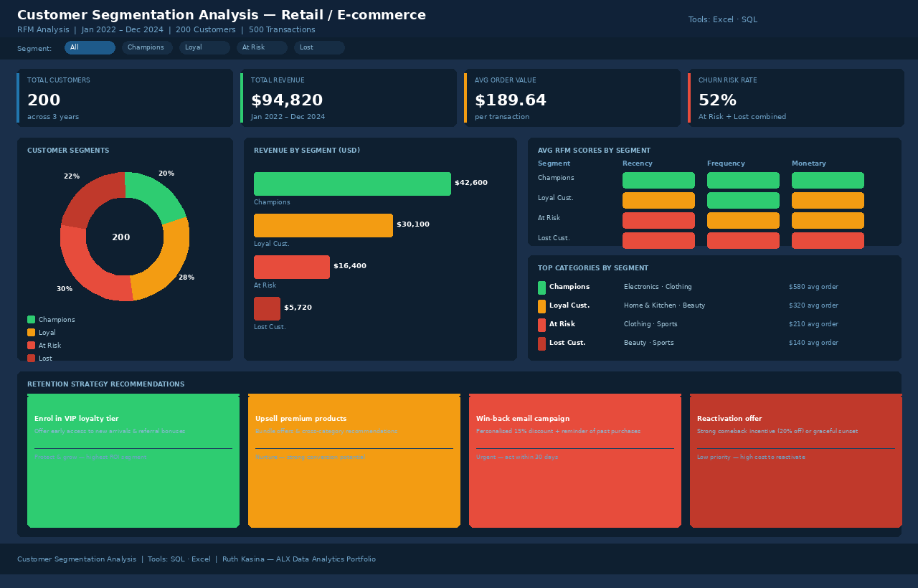Click the At Risk Recency red cell
Viewport: 918px width, 588px height.
(658, 221)
